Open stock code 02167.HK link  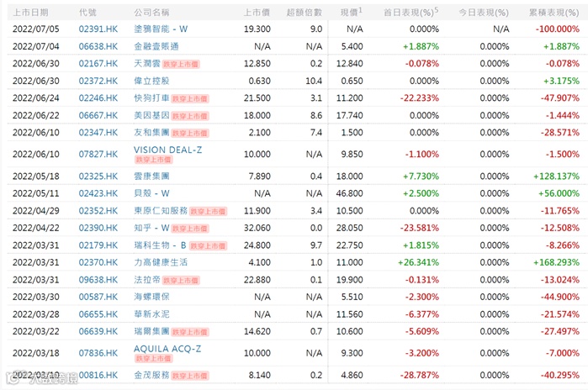pos(98,64)
